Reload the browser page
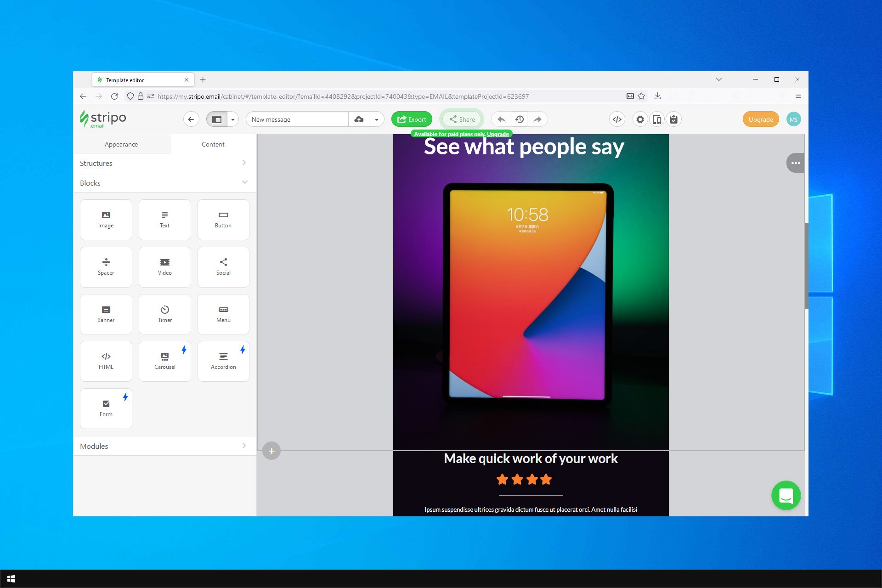Screen dimensions: 882x588 [114, 96]
